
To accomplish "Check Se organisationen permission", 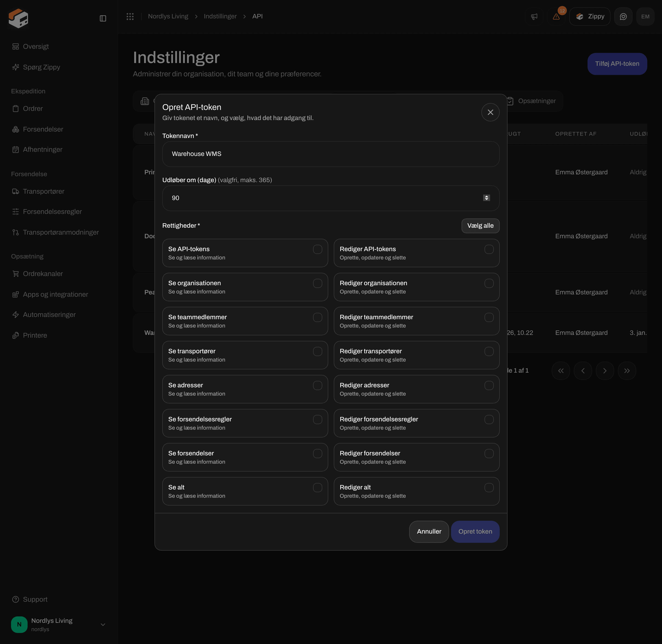I will [x=317, y=283].
